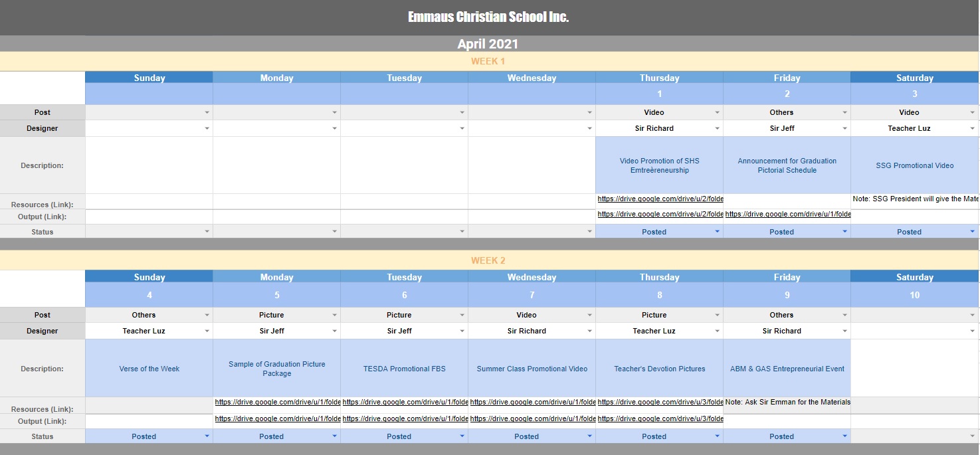
Task: Open the Resources link for Monday April 5
Action: click(x=277, y=402)
